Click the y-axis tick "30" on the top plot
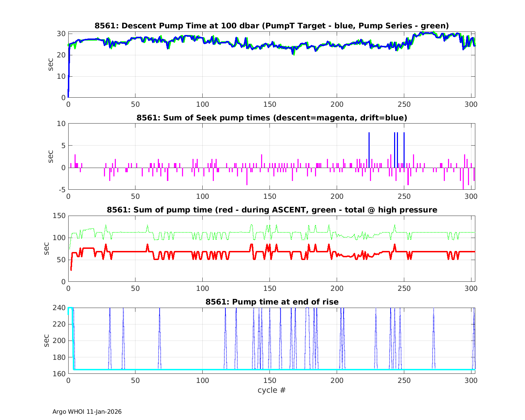 click(61, 34)
